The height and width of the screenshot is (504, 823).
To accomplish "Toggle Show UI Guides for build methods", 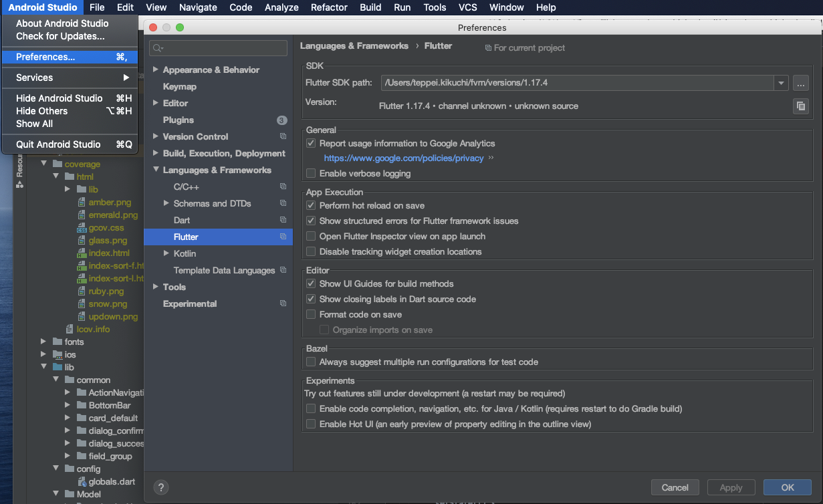I will [311, 283].
